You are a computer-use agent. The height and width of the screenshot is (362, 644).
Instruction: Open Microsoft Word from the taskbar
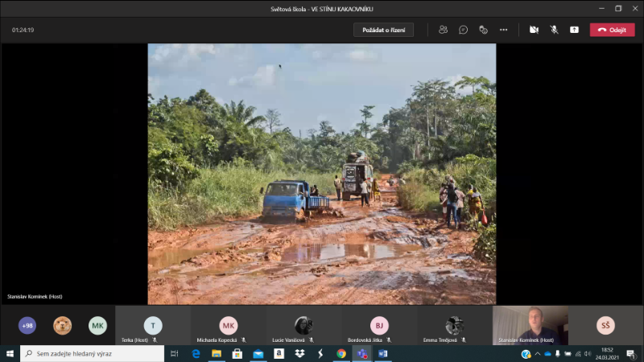tap(382, 354)
